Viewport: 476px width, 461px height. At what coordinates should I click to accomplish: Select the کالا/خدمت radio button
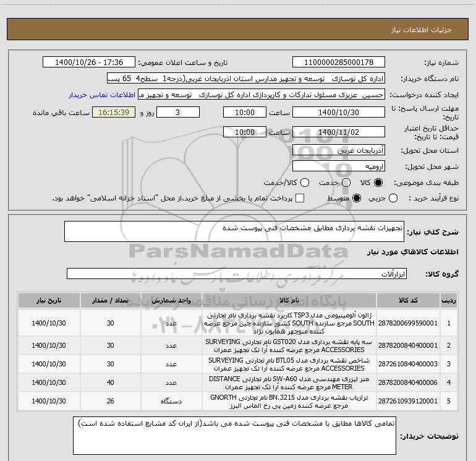click(x=305, y=183)
